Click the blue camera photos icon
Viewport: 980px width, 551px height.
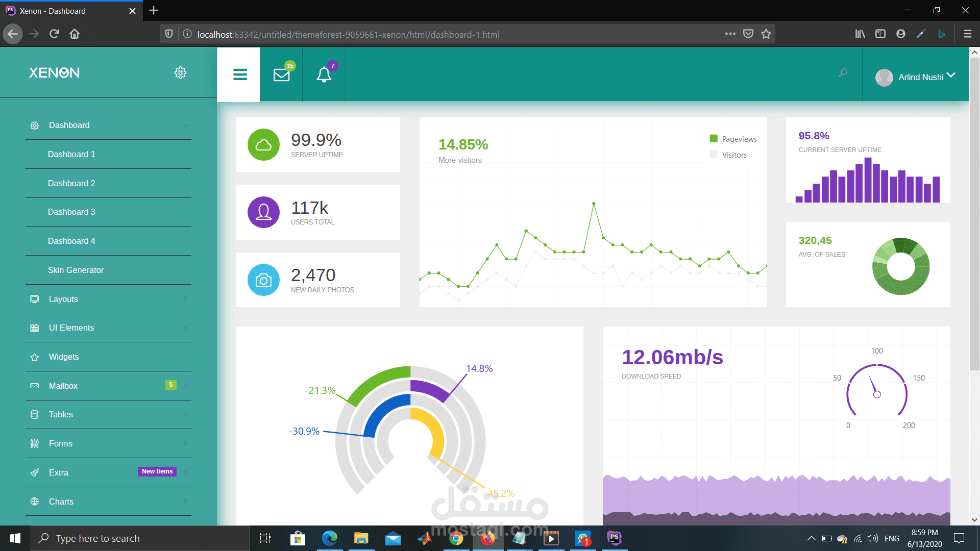pos(263,280)
